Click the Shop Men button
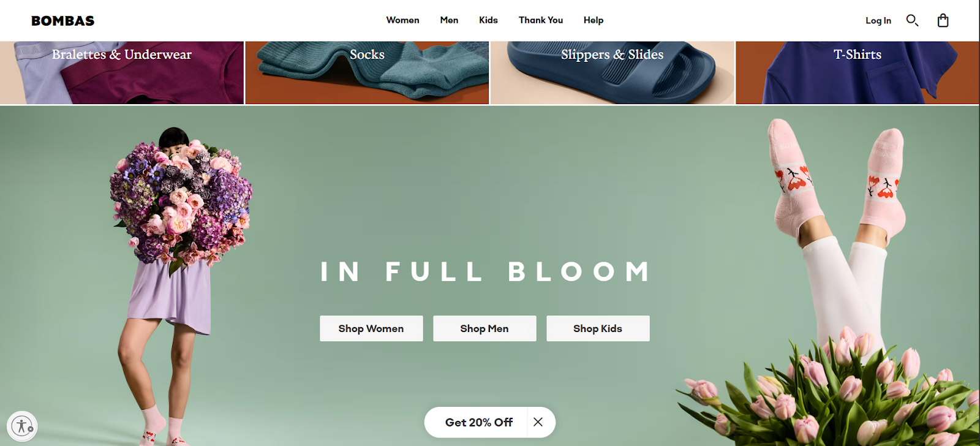This screenshot has height=446, width=980. point(484,328)
